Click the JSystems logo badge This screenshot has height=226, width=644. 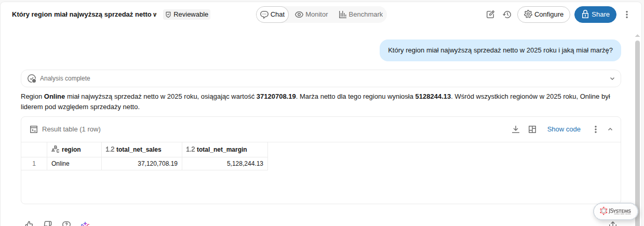pyautogui.click(x=616, y=211)
